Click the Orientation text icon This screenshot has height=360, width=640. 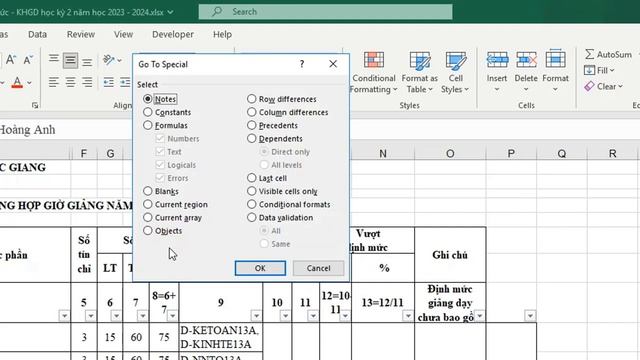coord(109,60)
